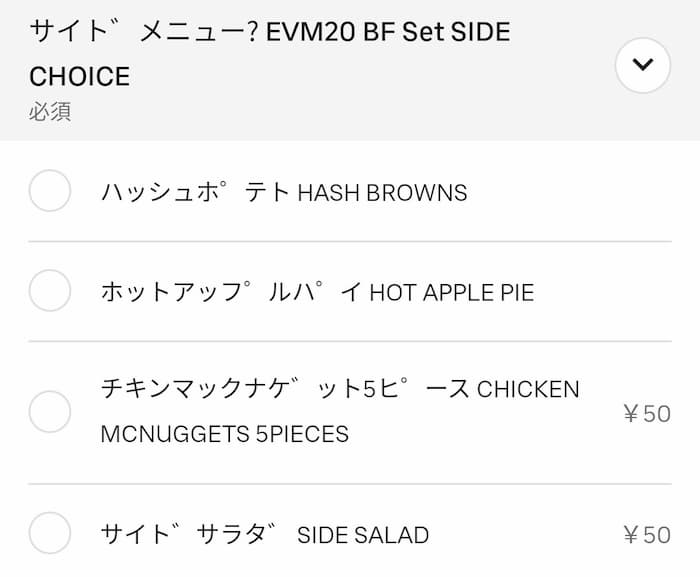Click the 'EVM20 BF Set SIDE' header title

388,32
